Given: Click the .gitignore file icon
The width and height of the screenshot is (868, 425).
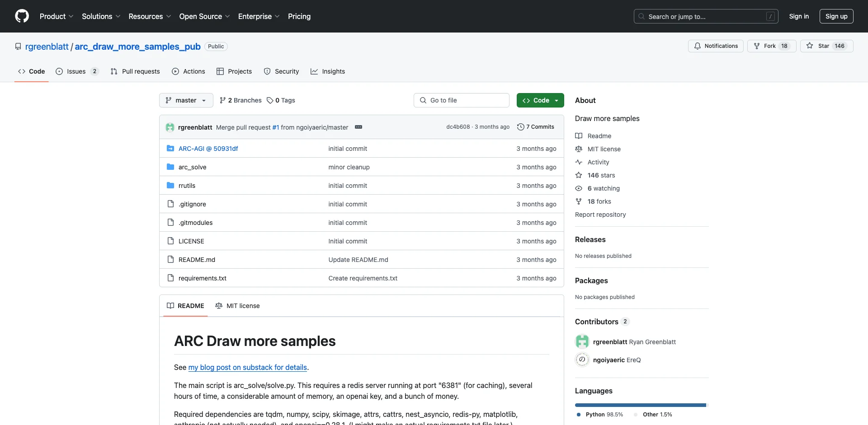Looking at the screenshot, I should pos(170,204).
